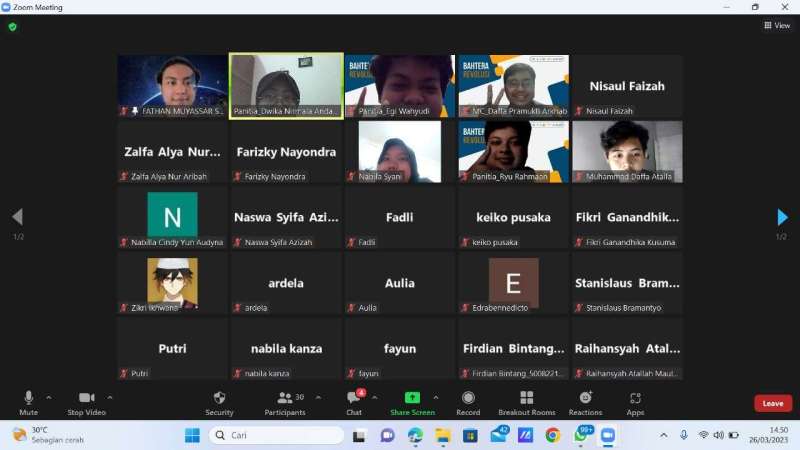The height and width of the screenshot is (450, 800).
Task: Select the Zalfa Alya Nur participant tile
Action: (x=172, y=152)
